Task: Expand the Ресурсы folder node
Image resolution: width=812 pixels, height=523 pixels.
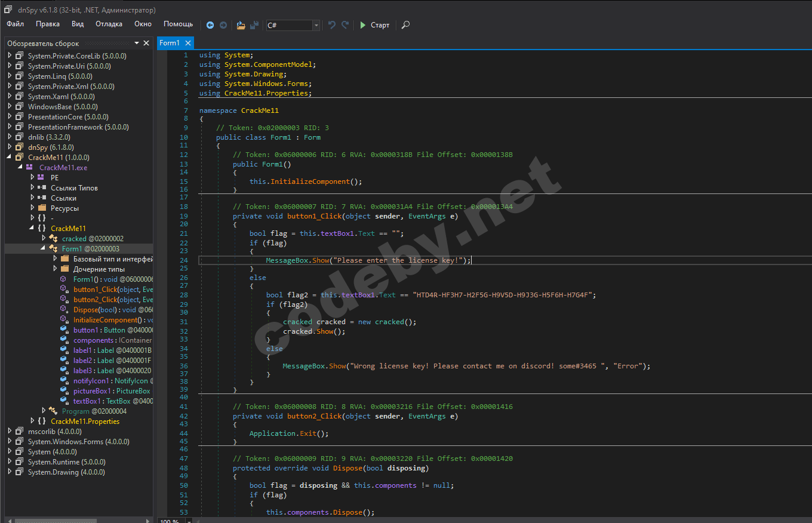Action: (32, 208)
